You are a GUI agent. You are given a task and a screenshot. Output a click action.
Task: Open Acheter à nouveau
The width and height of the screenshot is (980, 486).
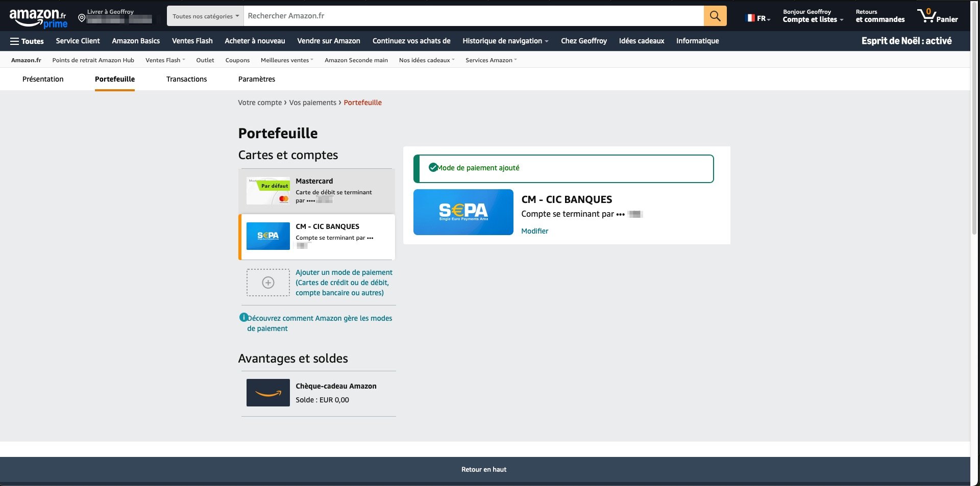(255, 41)
